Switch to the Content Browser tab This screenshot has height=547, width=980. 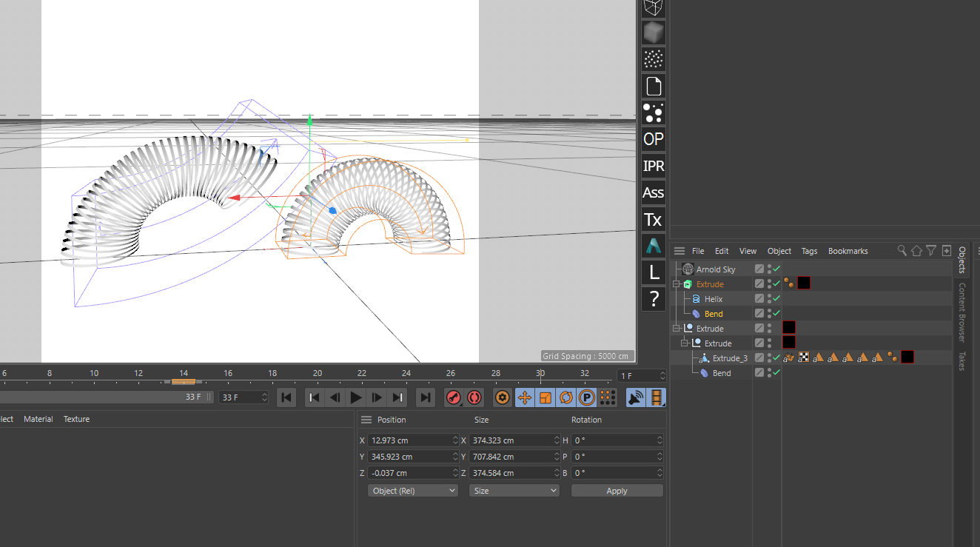point(962,312)
